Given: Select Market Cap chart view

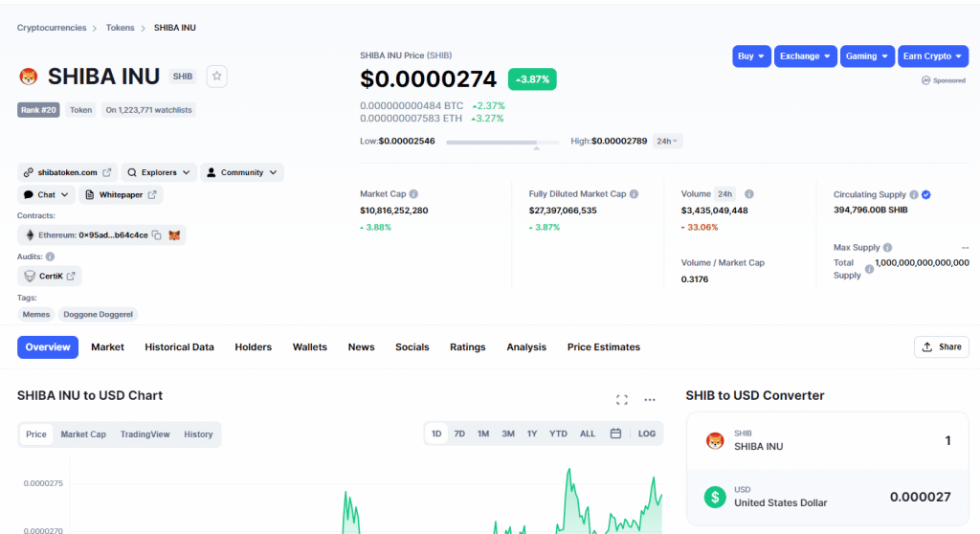Looking at the screenshot, I should click(83, 434).
